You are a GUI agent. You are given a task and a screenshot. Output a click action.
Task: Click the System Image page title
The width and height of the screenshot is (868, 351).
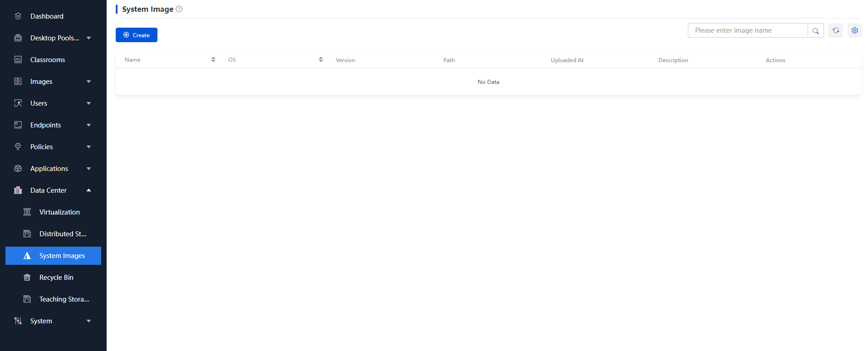click(x=147, y=9)
